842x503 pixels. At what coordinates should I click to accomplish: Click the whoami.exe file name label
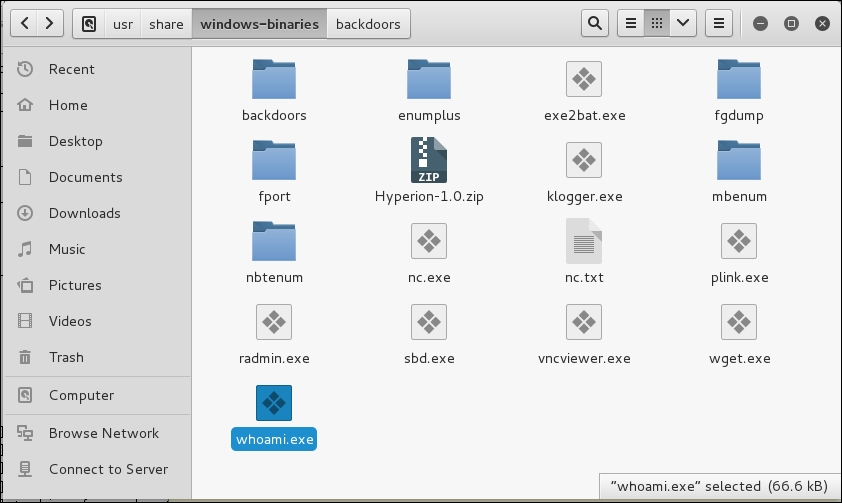(x=274, y=439)
